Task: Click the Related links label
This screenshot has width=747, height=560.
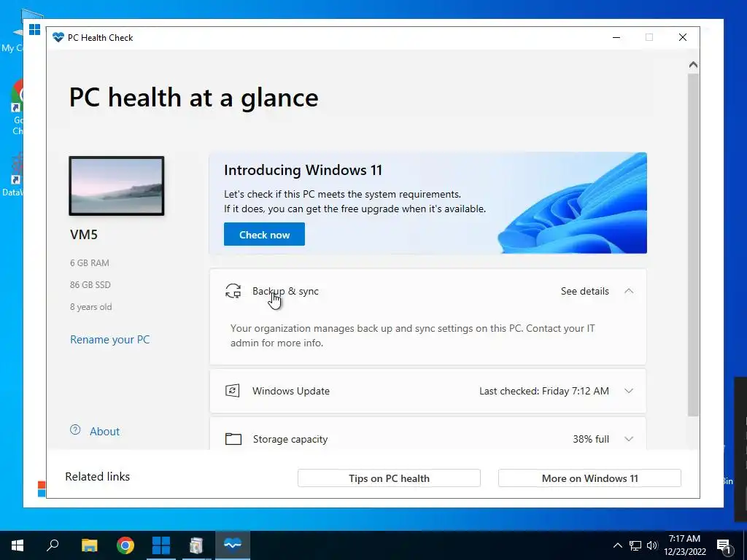Action: [x=97, y=477]
